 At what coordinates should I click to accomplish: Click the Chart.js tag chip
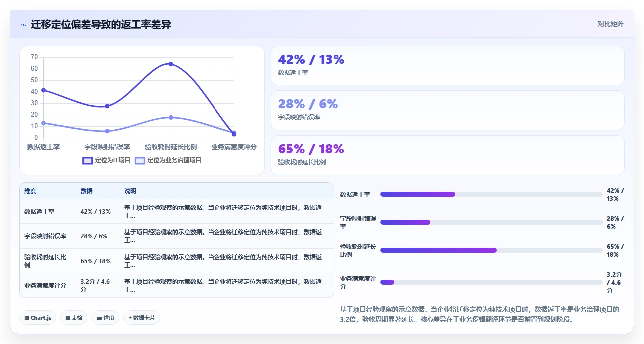click(x=38, y=318)
